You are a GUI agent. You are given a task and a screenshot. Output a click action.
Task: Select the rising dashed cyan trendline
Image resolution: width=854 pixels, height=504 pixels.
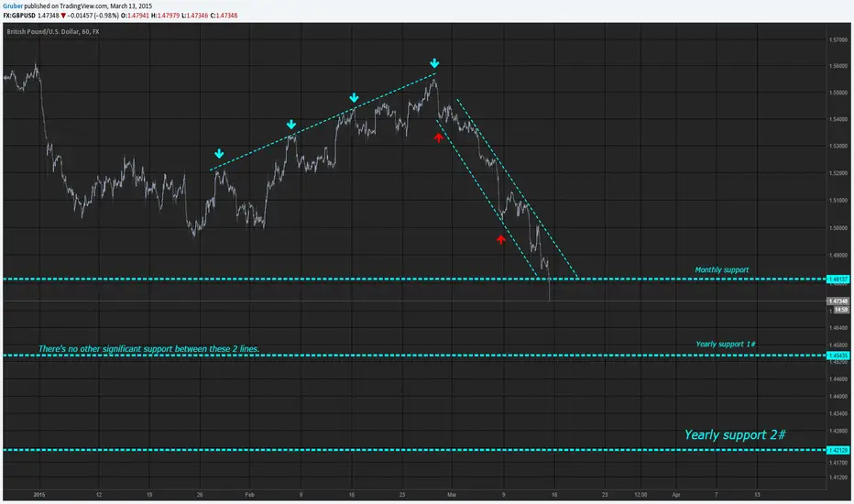tap(323, 122)
